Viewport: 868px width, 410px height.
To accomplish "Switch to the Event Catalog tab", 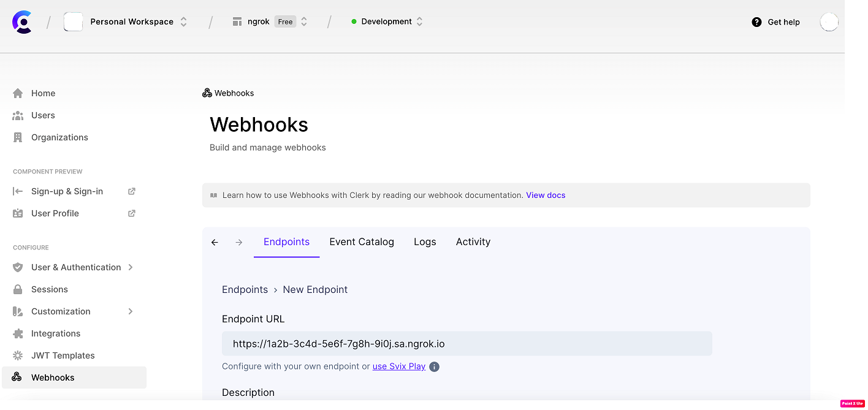I will (362, 241).
